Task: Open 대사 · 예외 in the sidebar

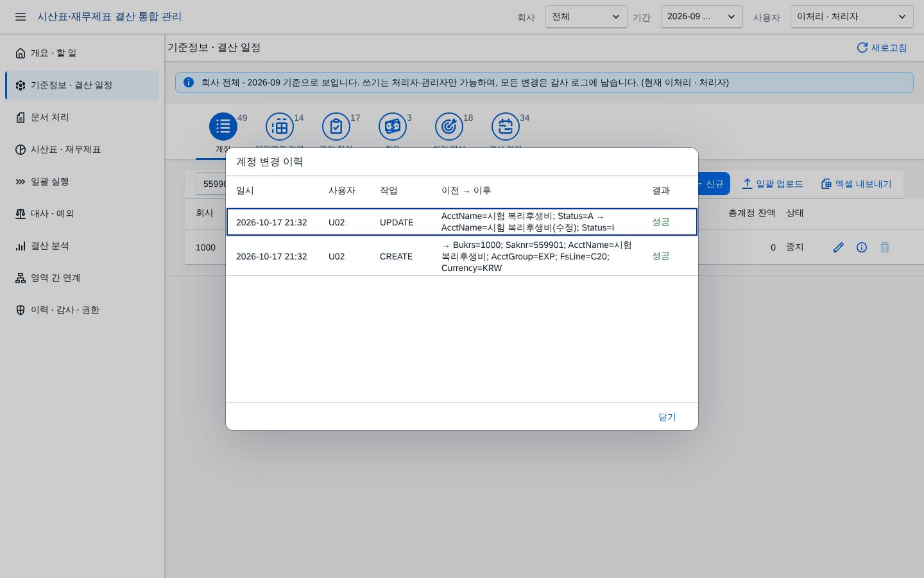Action: pos(82,214)
